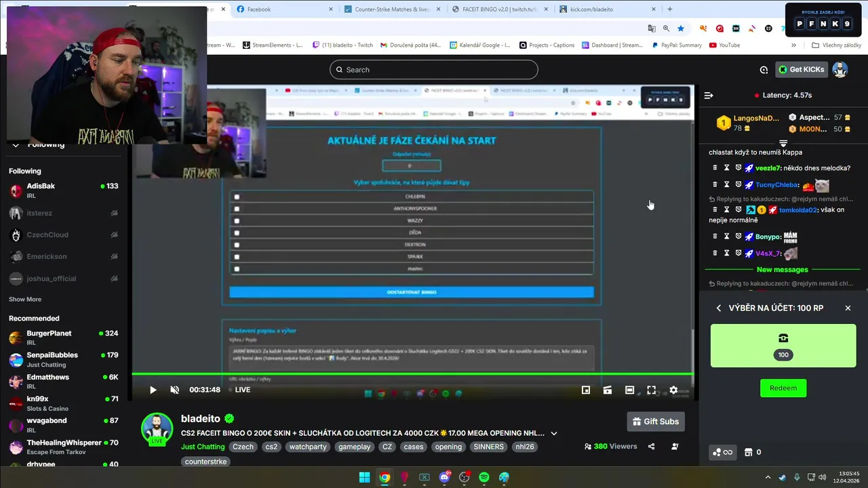
Task: Bookmark this page with the star
Action: pos(681,28)
